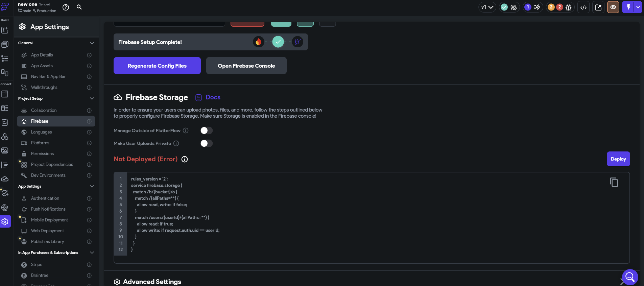Open Web Deployment
Screen dimensions: 644x286
[56, 231]
